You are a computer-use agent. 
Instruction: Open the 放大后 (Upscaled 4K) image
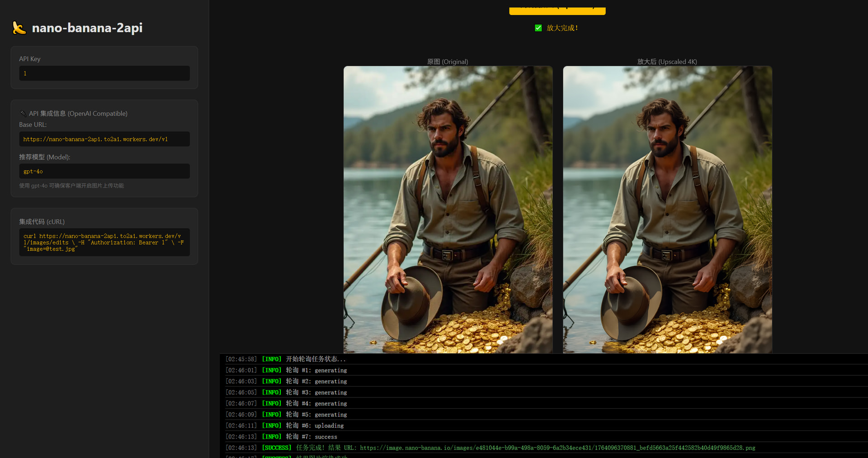[x=667, y=209]
